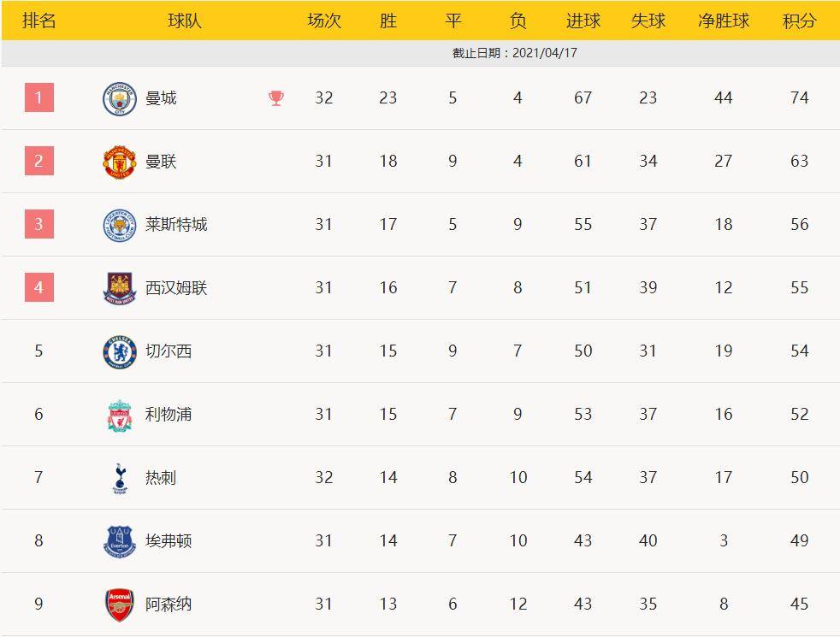Image resolution: width=840 pixels, height=637 pixels.
Task: Open the 西汉姆联 team link
Action: click(176, 288)
